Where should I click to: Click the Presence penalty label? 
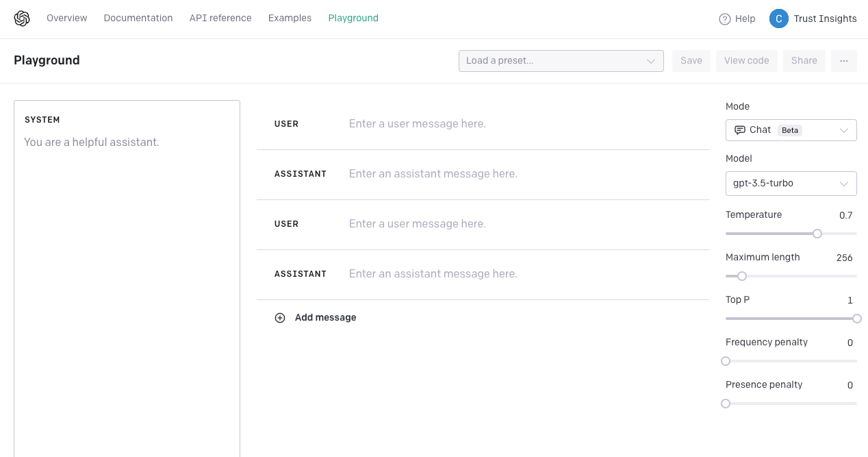[x=764, y=384]
